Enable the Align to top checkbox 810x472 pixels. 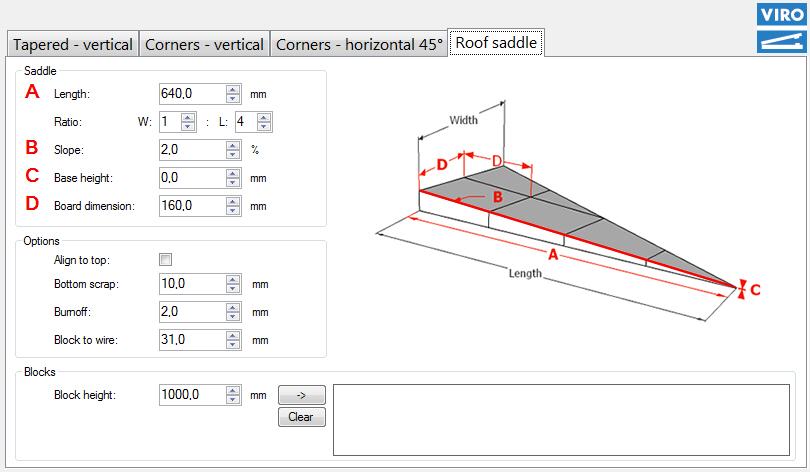pyautogui.click(x=166, y=260)
